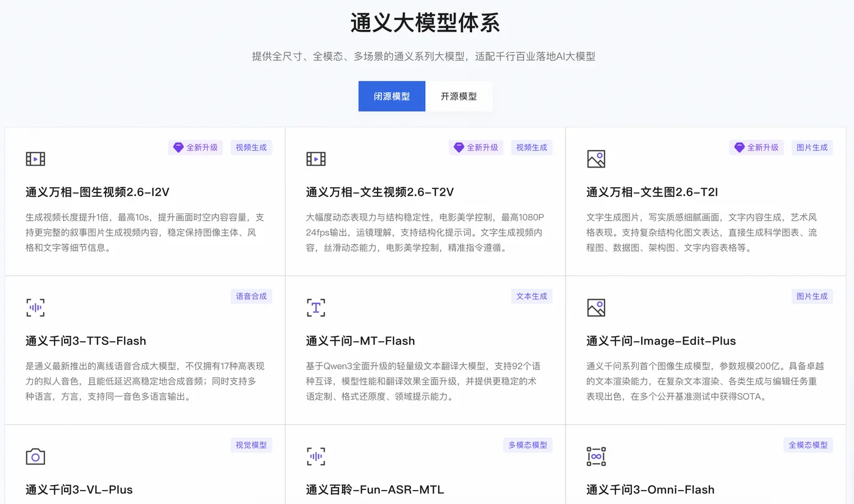This screenshot has height=504, width=854.
Task: Click the text bracket icon on MT-Flash card
Action: point(315,307)
